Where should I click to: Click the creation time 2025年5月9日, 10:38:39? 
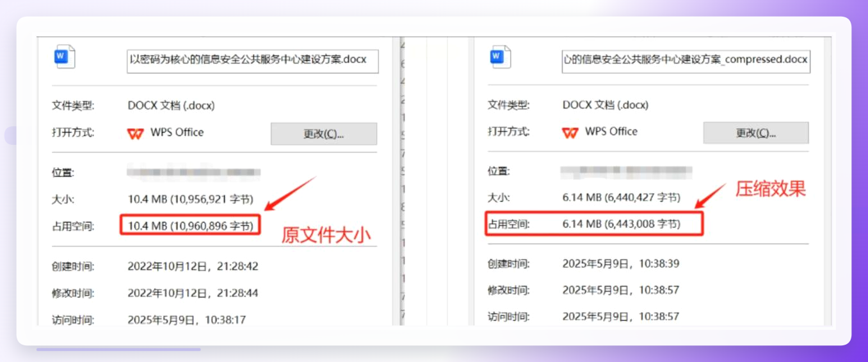coord(621,263)
